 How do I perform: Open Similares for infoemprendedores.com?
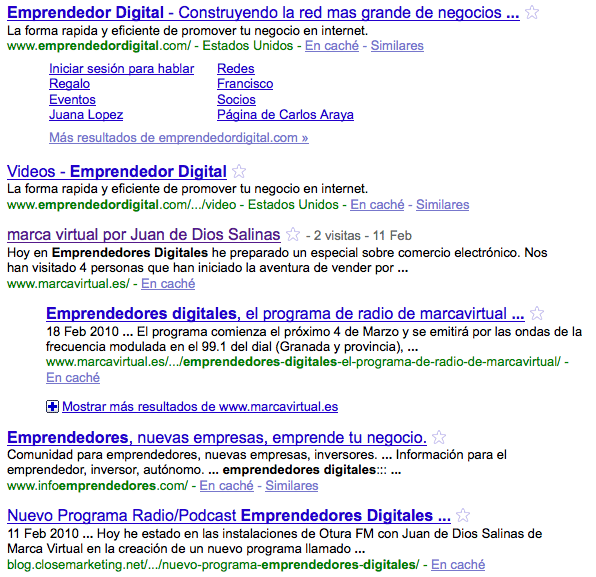coord(292,485)
